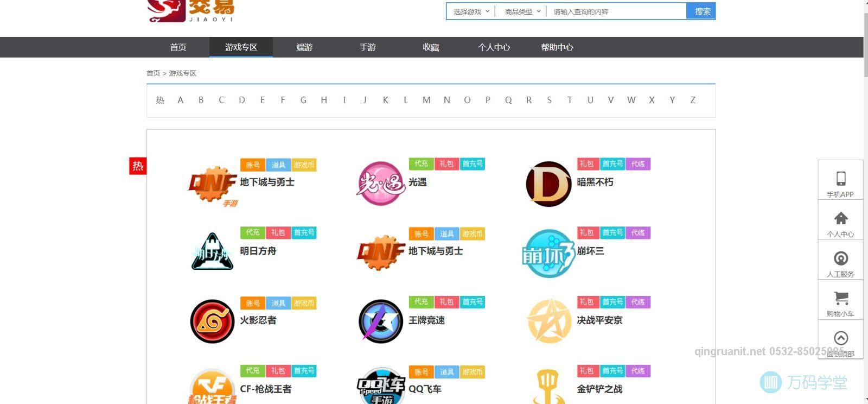Click the 金铲铲之战 golden shovel logo
This screenshot has height=404, width=868.
coord(548,387)
